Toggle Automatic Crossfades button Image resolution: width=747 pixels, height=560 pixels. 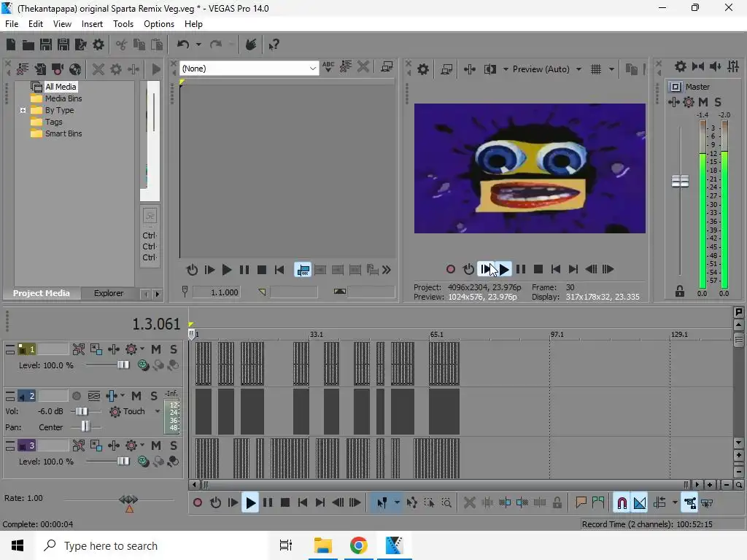640,502
